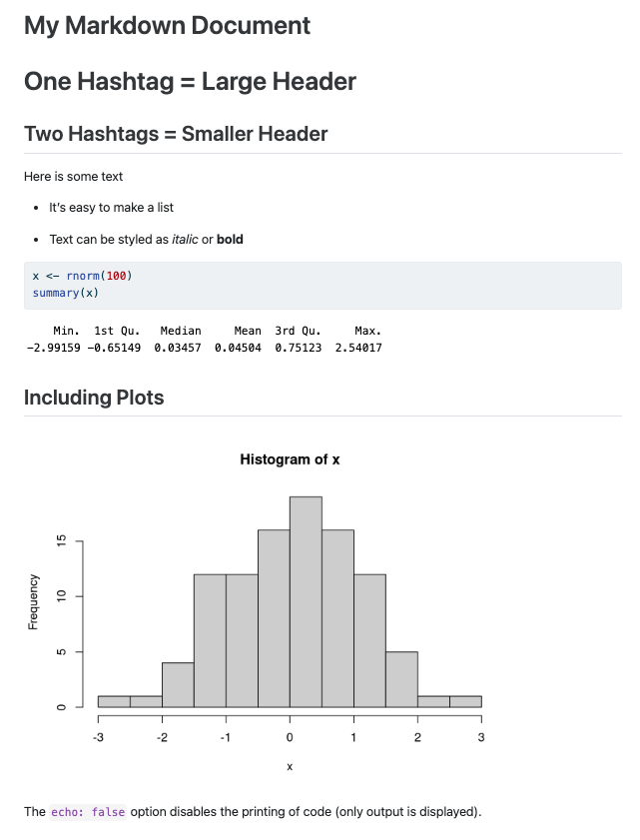Click the rightmost histogram bar

pos(465,701)
